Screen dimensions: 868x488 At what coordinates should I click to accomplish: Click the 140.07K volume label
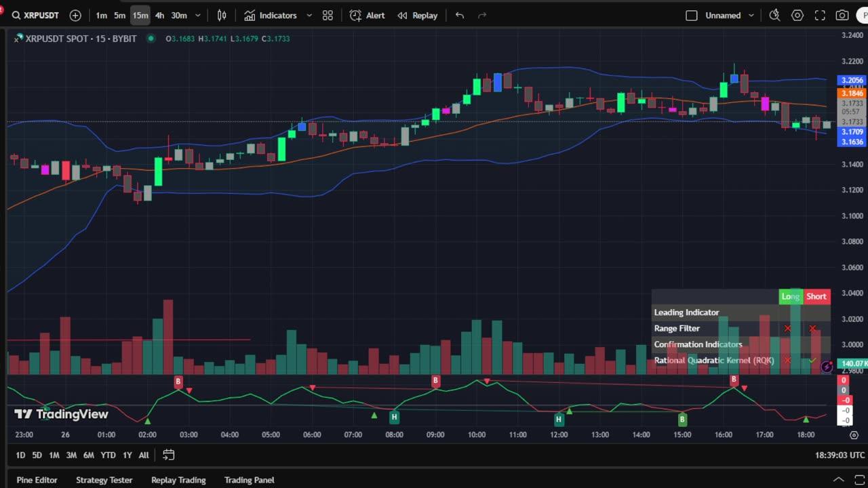click(x=853, y=364)
